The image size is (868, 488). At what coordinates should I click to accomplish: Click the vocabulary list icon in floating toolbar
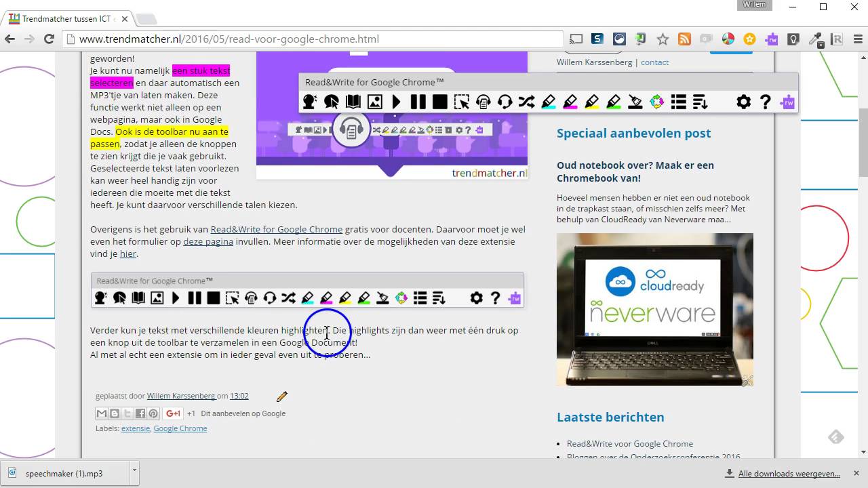pos(678,102)
